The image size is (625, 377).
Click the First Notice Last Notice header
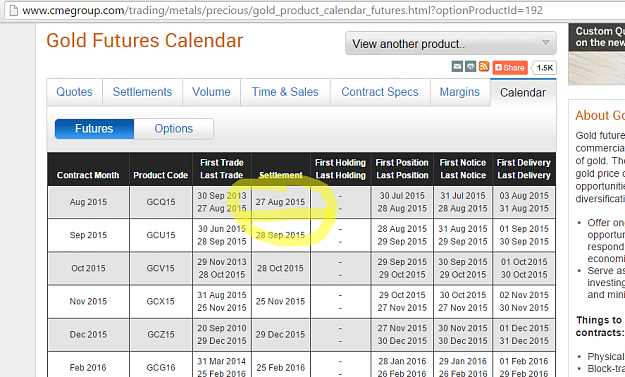point(463,169)
